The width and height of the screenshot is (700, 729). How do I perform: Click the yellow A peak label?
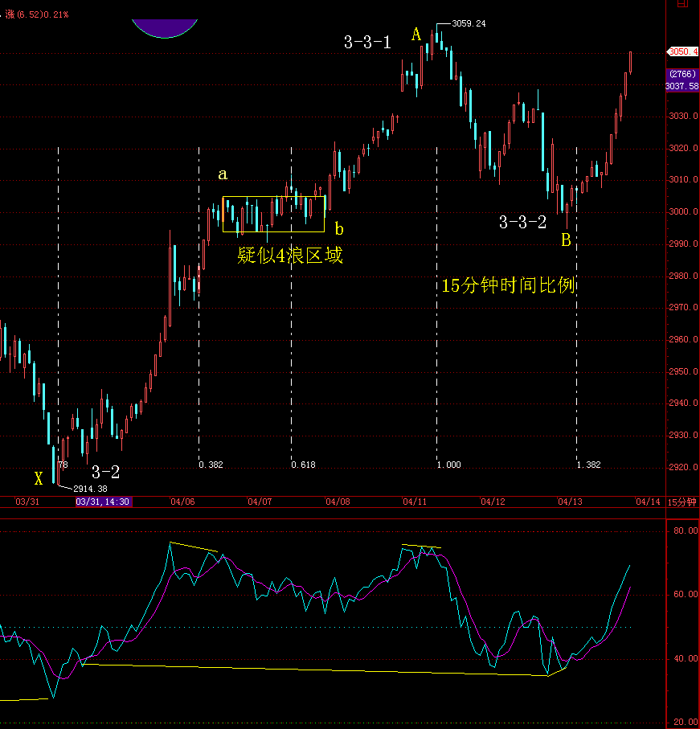coord(416,35)
